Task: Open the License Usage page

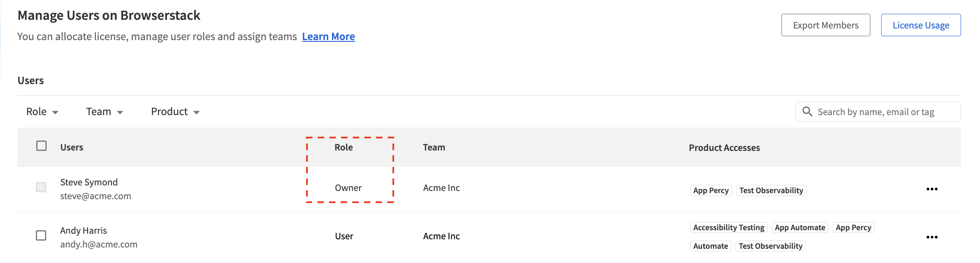Action: click(920, 25)
